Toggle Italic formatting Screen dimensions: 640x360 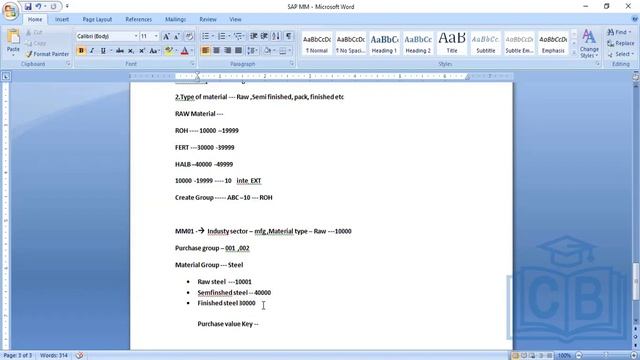[92, 51]
